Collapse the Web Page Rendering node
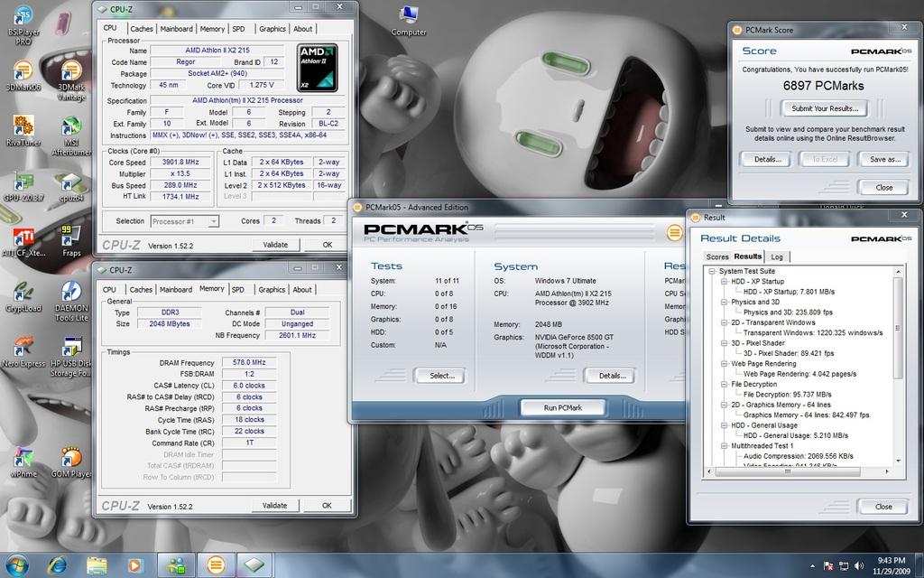This screenshot has width=924, height=578. [x=725, y=364]
